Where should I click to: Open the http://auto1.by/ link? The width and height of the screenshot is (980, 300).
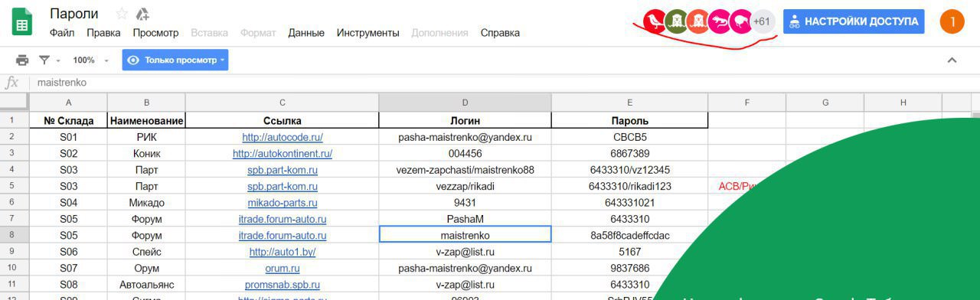(x=283, y=252)
